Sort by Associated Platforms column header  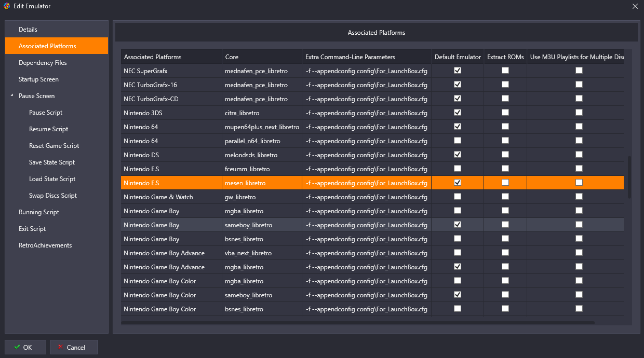(153, 57)
